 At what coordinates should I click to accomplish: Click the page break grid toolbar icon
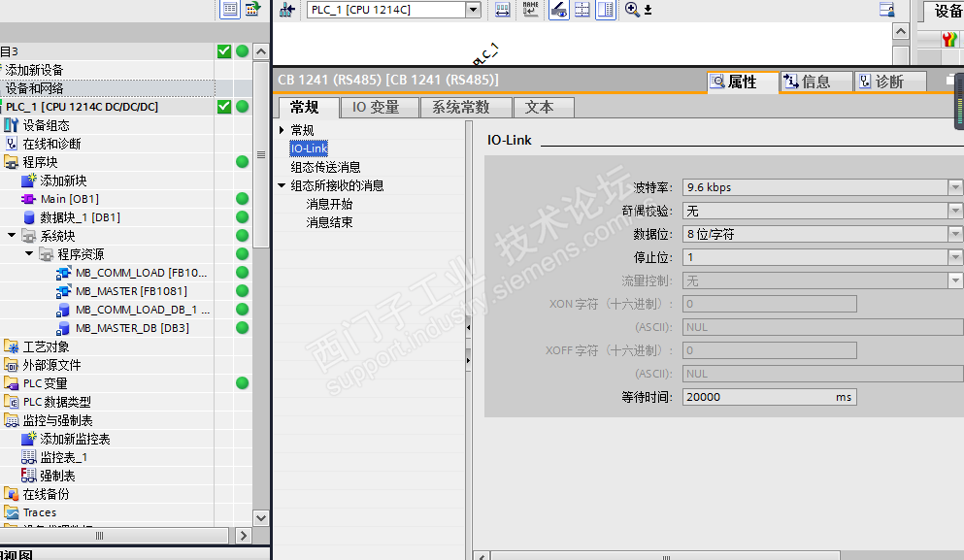tap(582, 10)
